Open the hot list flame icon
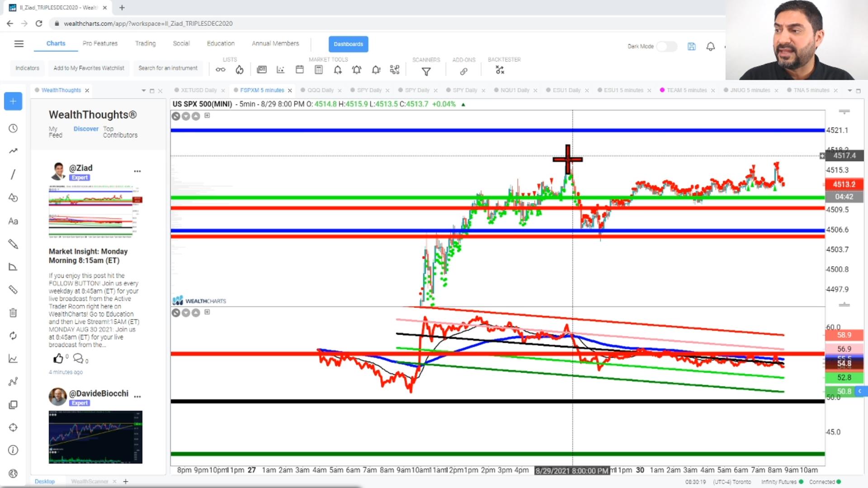Screen dimensions: 868x488 (240, 70)
